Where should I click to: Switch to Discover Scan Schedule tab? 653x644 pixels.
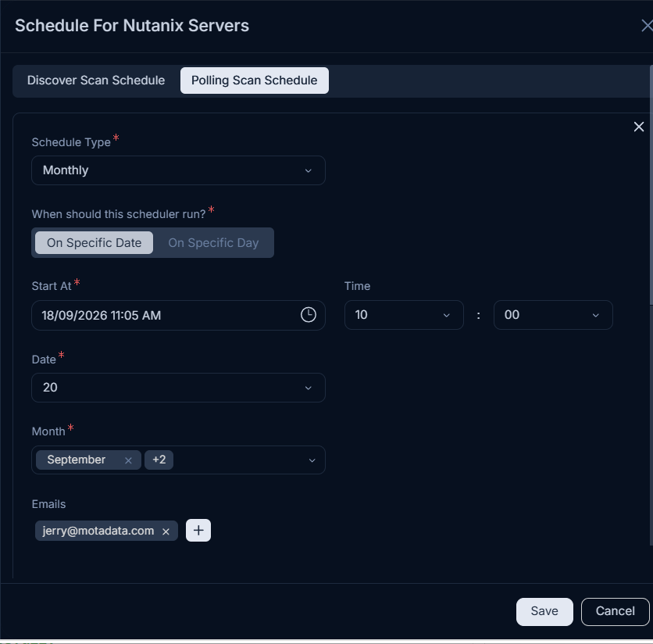click(x=96, y=80)
